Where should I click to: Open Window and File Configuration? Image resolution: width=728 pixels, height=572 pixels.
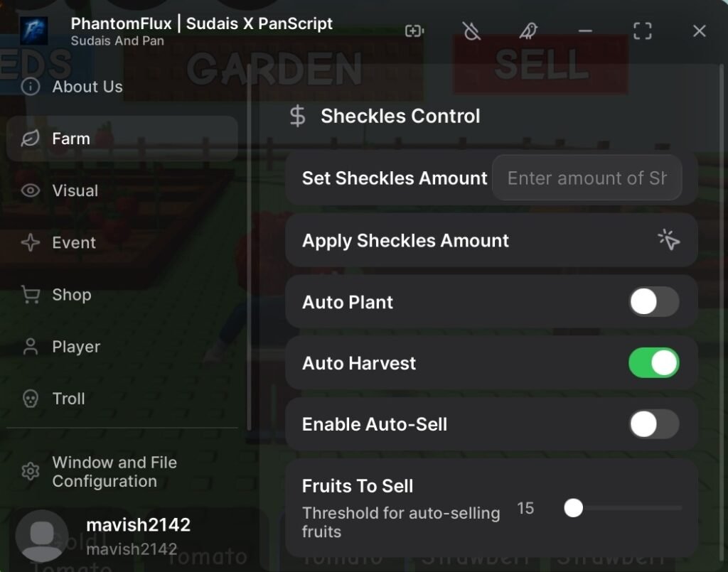point(114,472)
